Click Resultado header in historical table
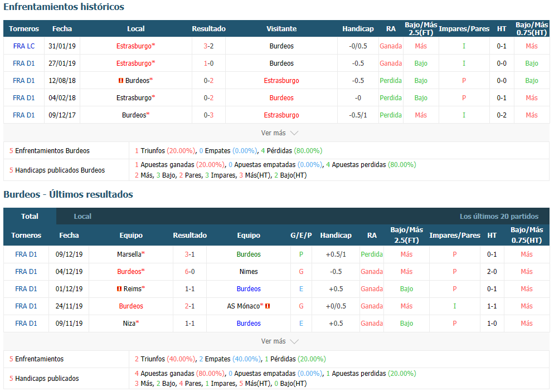 [208, 28]
